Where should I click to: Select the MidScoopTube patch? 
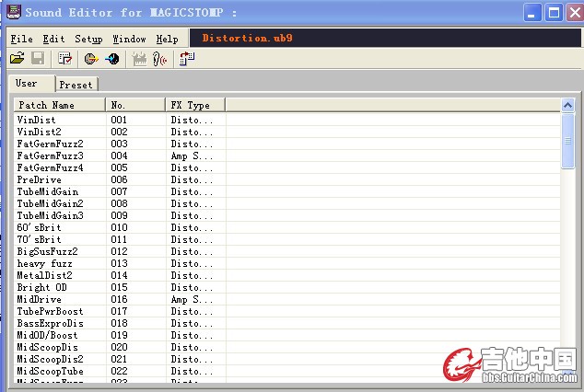[x=51, y=371]
